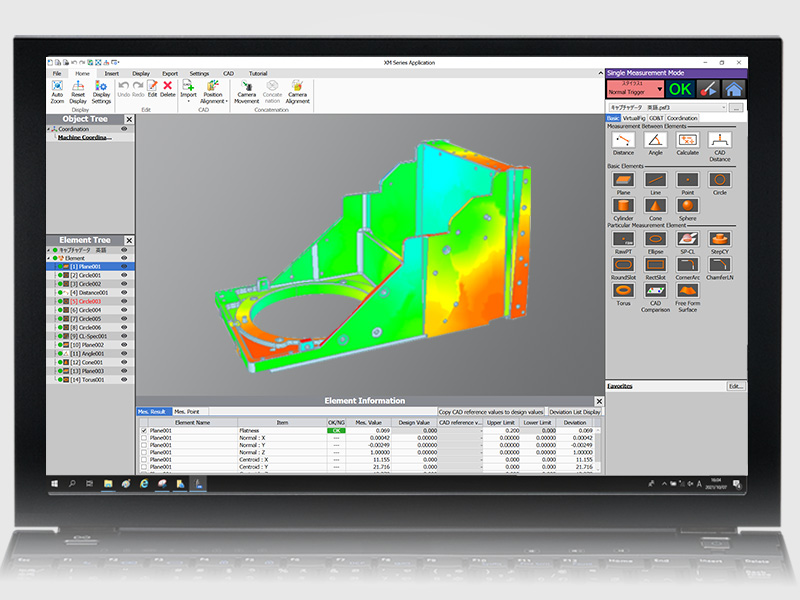The width and height of the screenshot is (800, 600).
Task: Click the Deviation List Display button
Action: (x=575, y=411)
